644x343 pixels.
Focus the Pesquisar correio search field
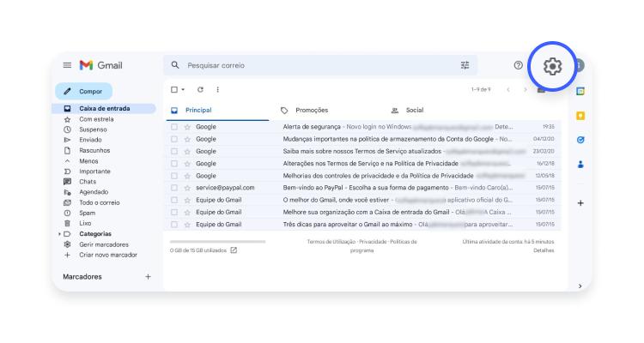point(320,65)
